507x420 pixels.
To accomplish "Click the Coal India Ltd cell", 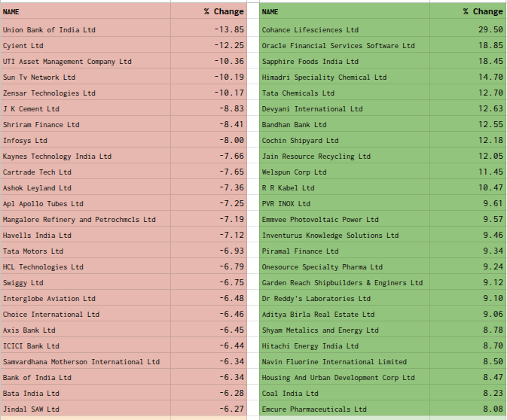I will (344, 394).
